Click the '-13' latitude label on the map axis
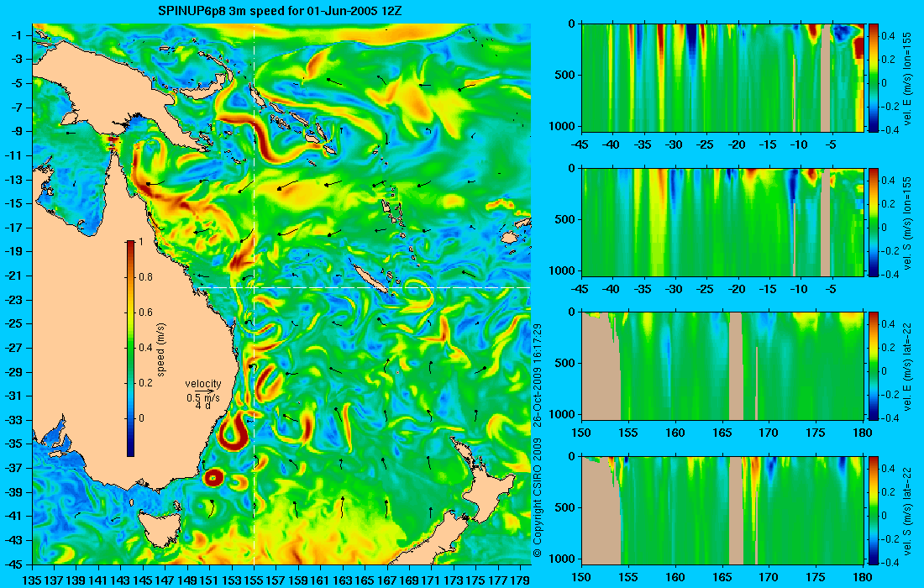The height and width of the screenshot is (588, 924). (x=15, y=180)
